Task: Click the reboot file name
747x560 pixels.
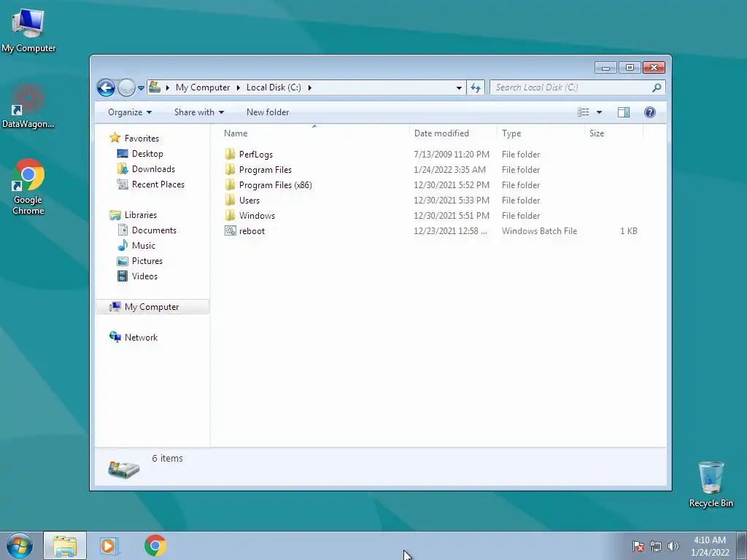Action: point(252,231)
